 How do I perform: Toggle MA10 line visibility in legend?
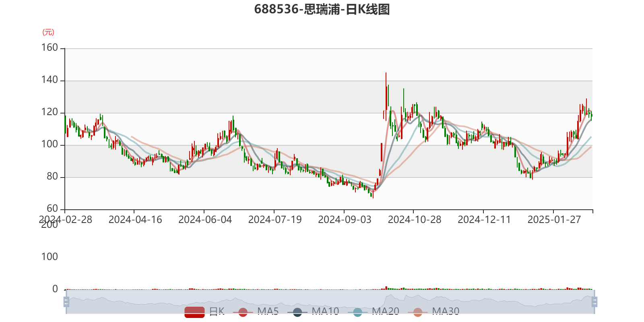[x=313, y=312]
